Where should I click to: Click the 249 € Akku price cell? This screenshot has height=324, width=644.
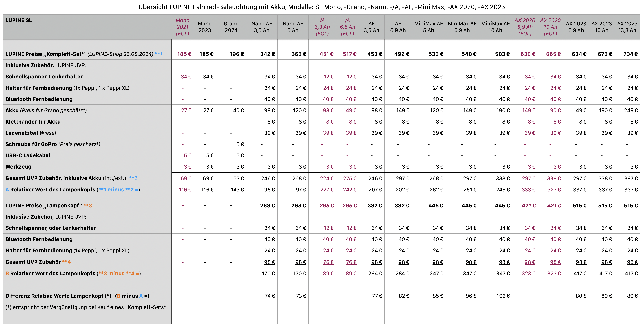630,110
